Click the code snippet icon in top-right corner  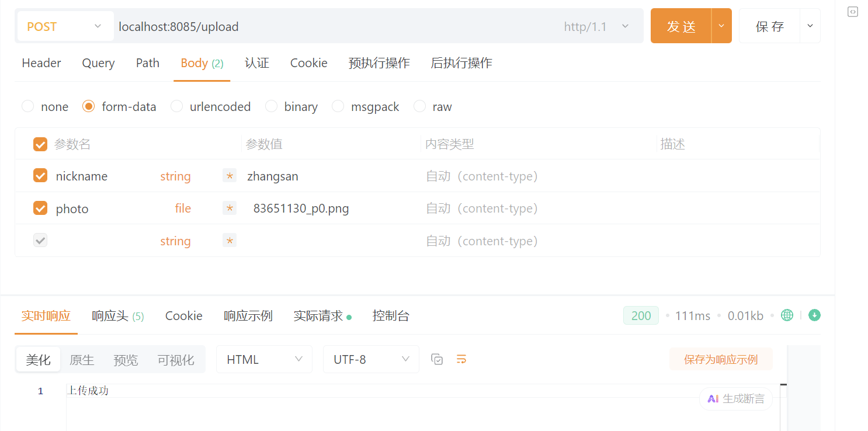(852, 12)
